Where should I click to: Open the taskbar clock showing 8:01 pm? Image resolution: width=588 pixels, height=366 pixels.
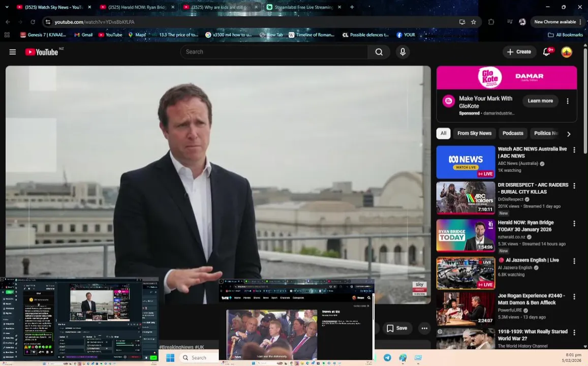point(573,358)
